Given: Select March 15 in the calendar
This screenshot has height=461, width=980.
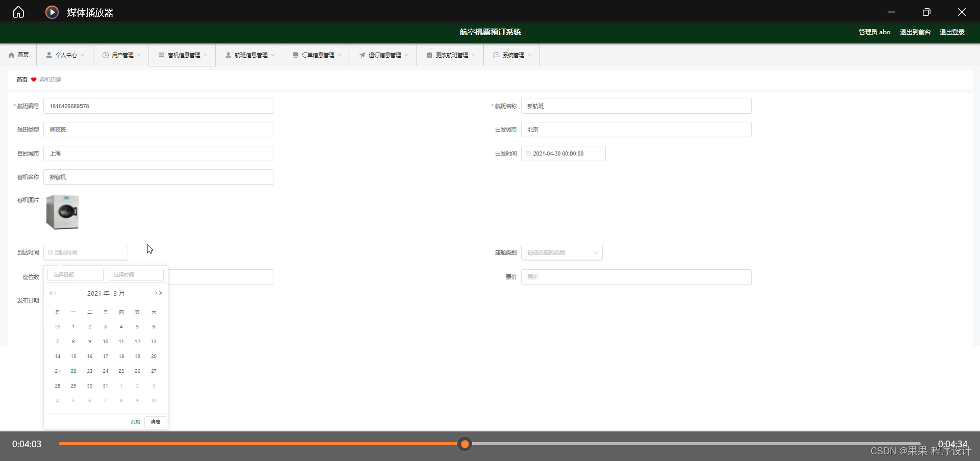Looking at the screenshot, I should [73, 356].
